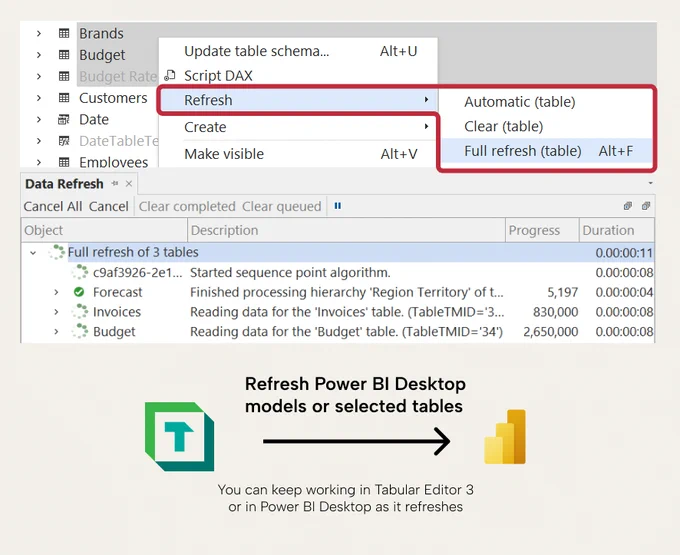Screen dimensions: 680x555
Task: Click green checkmark icon next to Forecast
Action: (79, 292)
